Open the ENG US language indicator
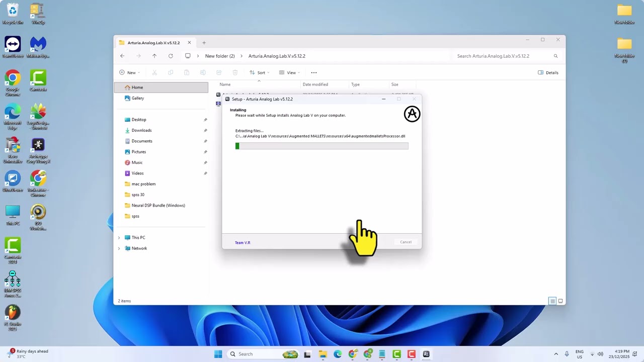This screenshot has width=644, height=362. 580,354
